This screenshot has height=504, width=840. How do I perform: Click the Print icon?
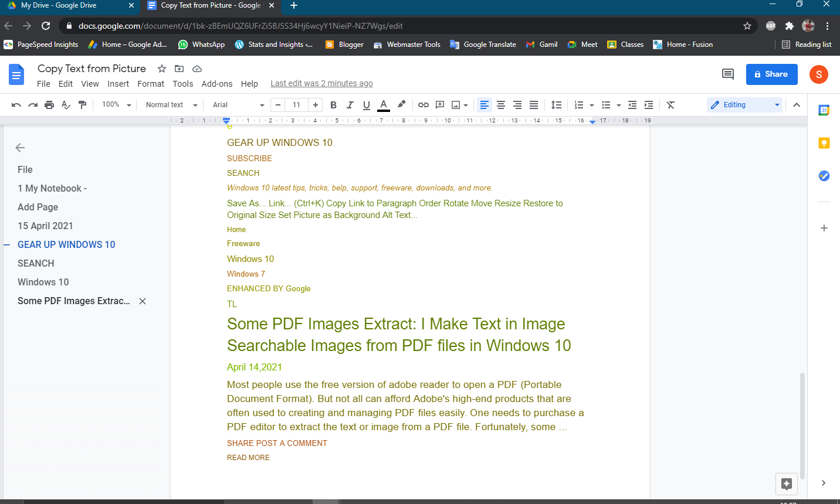click(49, 105)
